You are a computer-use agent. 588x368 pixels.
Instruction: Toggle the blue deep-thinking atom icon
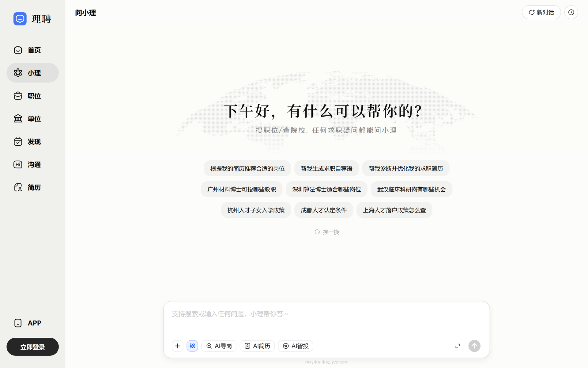pyautogui.click(x=192, y=346)
